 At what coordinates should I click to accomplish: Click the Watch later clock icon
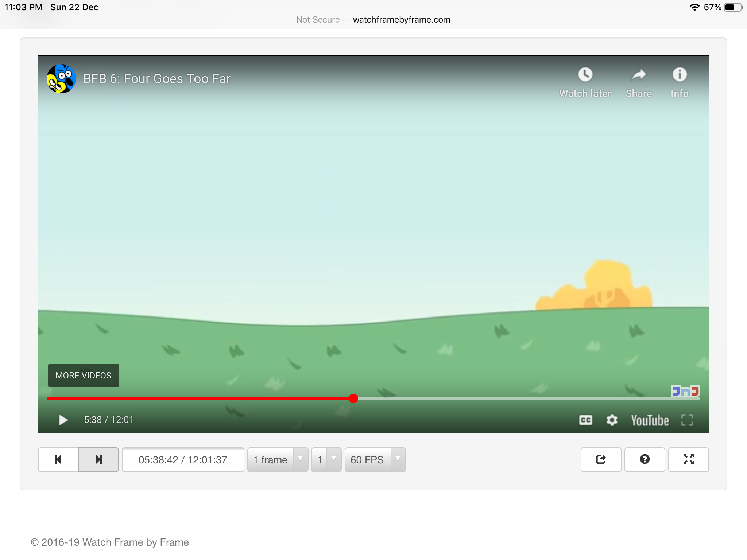click(585, 75)
